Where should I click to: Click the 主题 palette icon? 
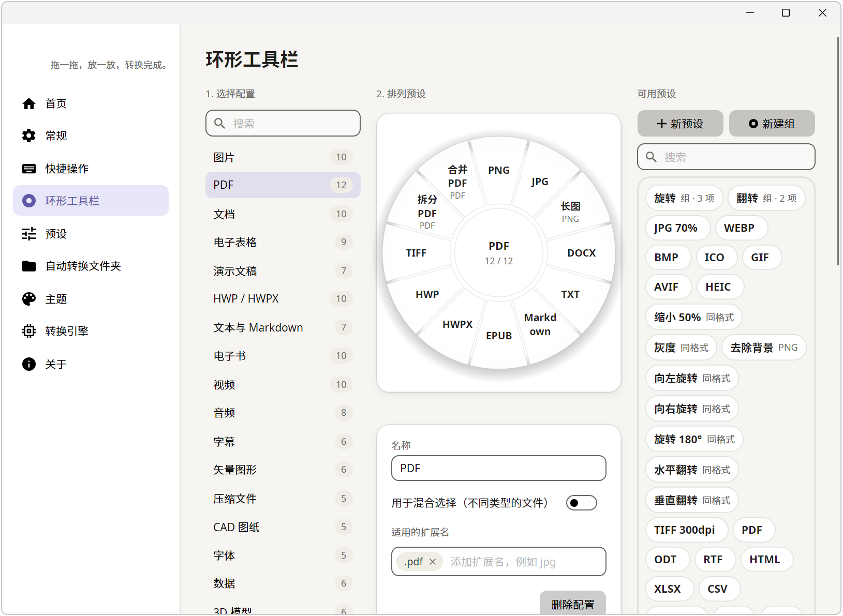click(29, 299)
